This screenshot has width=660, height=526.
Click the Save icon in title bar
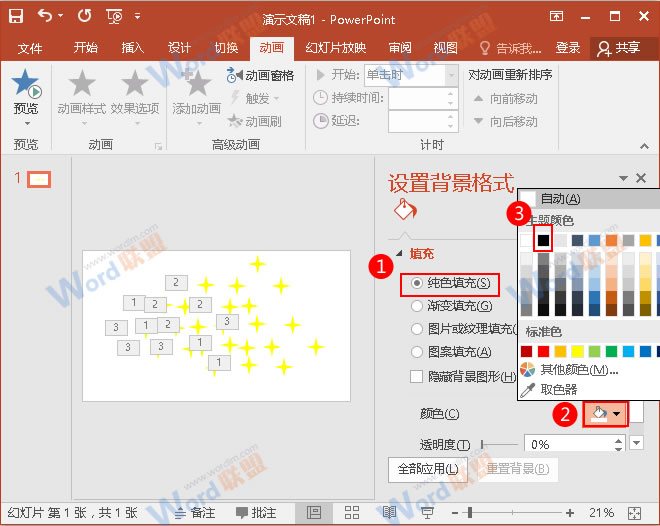[18, 17]
